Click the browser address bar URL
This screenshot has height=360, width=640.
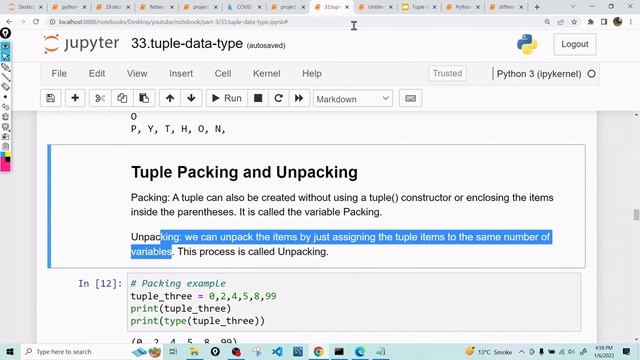coord(173,22)
